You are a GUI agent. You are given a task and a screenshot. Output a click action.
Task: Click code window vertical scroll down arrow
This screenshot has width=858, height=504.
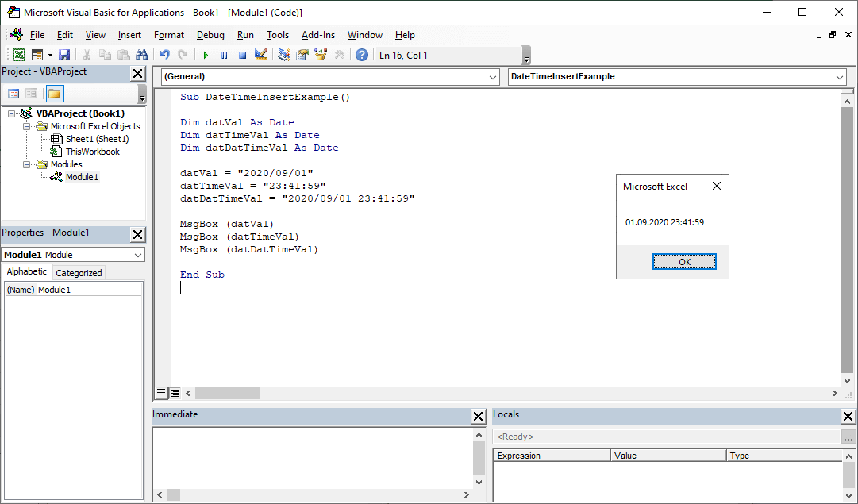[x=847, y=381]
